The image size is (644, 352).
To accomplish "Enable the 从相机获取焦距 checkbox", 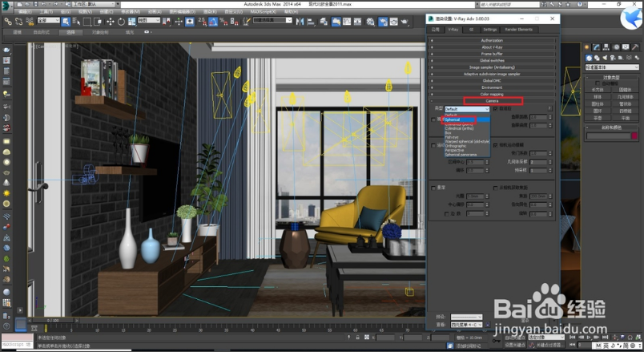I will point(495,188).
